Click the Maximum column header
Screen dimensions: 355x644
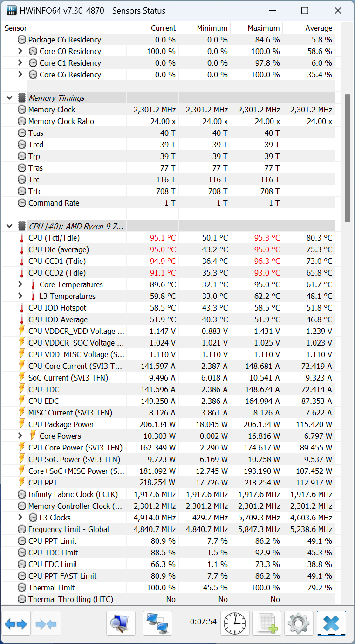pyautogui.click(x=257, y=28)
